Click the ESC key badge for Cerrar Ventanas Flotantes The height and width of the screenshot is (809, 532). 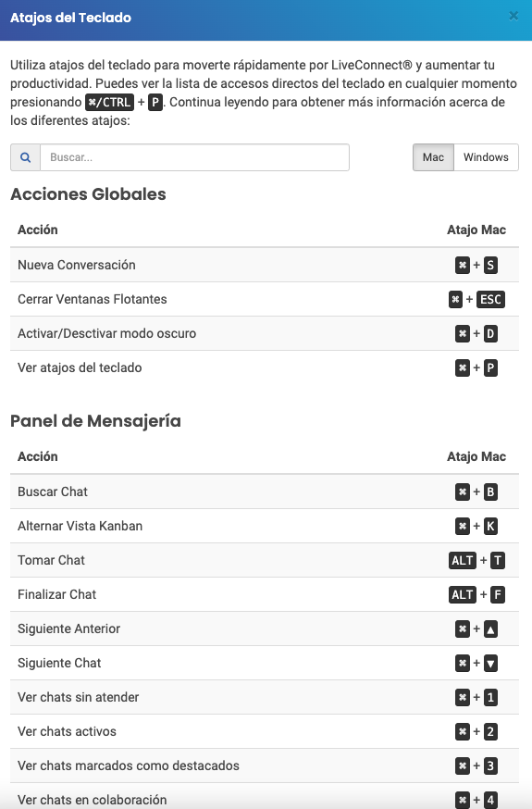tap(490, 299)
